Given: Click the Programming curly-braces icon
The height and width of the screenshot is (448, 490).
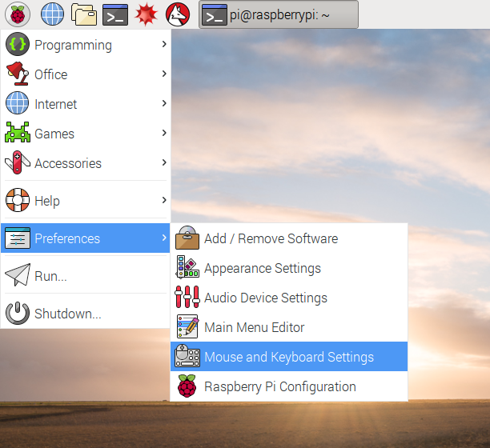Looking at the screenshot, I should click(x=18, y=44).
